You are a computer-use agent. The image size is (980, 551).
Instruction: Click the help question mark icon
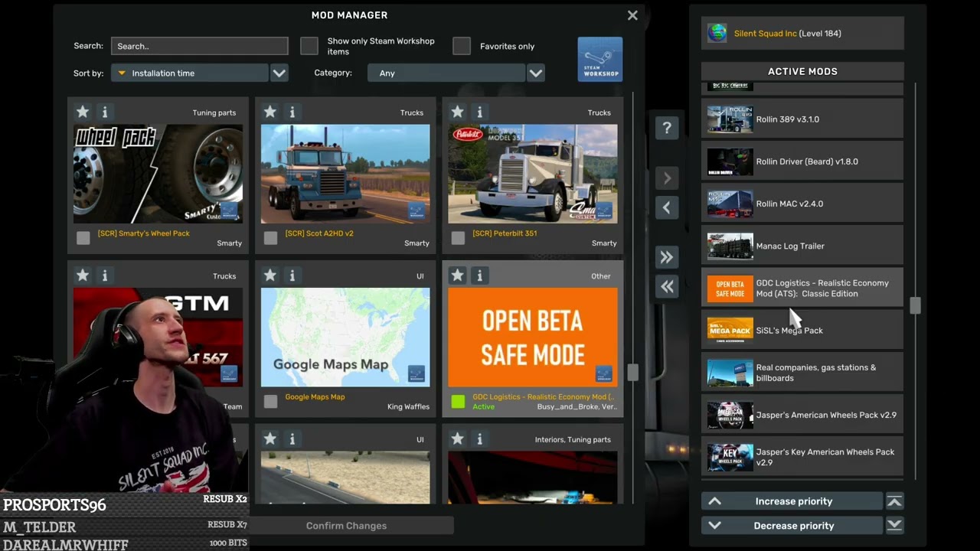click(x=667, y=128)
